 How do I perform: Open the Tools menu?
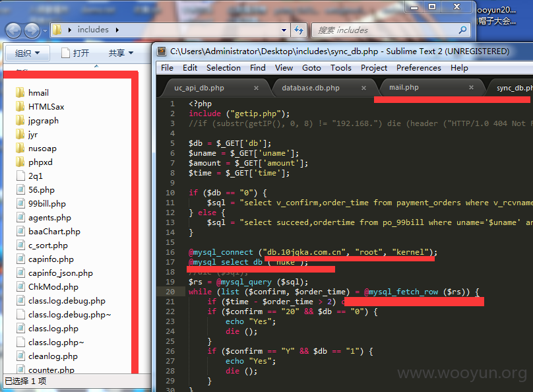click(340, 68)
